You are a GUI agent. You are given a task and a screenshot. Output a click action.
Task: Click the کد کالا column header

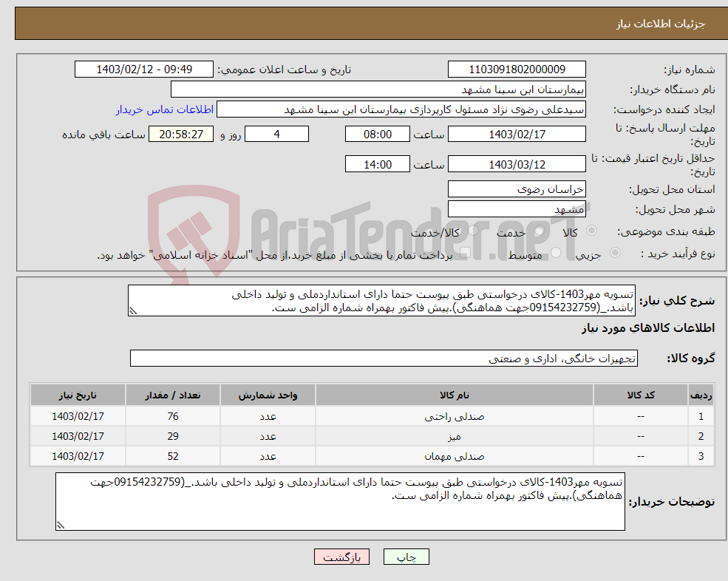(x=641, y=395)
